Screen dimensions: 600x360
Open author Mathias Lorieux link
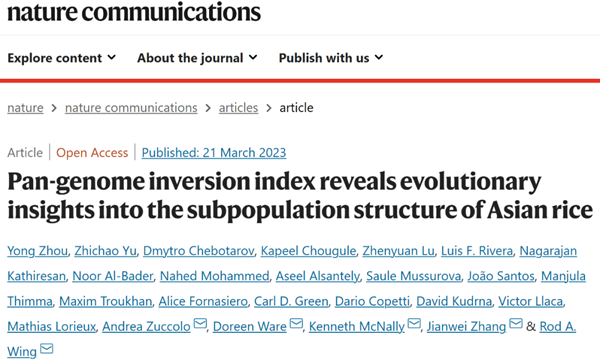tap(52, 327)
